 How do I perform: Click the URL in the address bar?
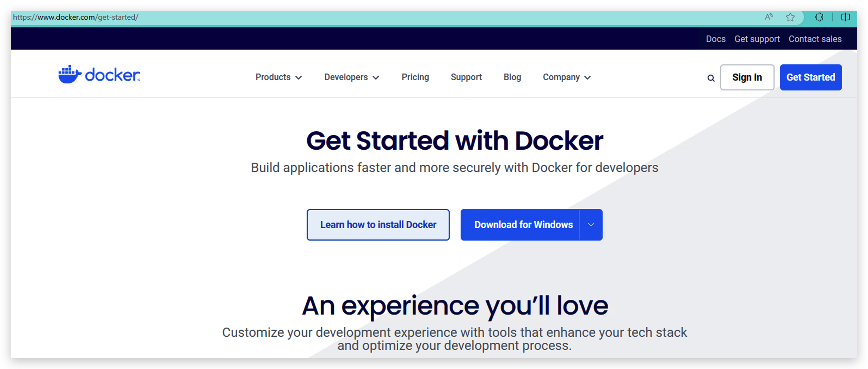tap(75, 17)
